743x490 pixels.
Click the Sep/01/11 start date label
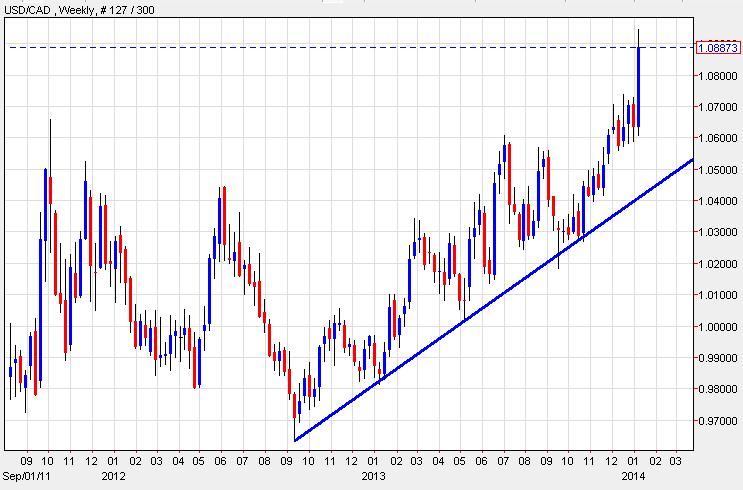pyautogui.click(x=26, y=476)
